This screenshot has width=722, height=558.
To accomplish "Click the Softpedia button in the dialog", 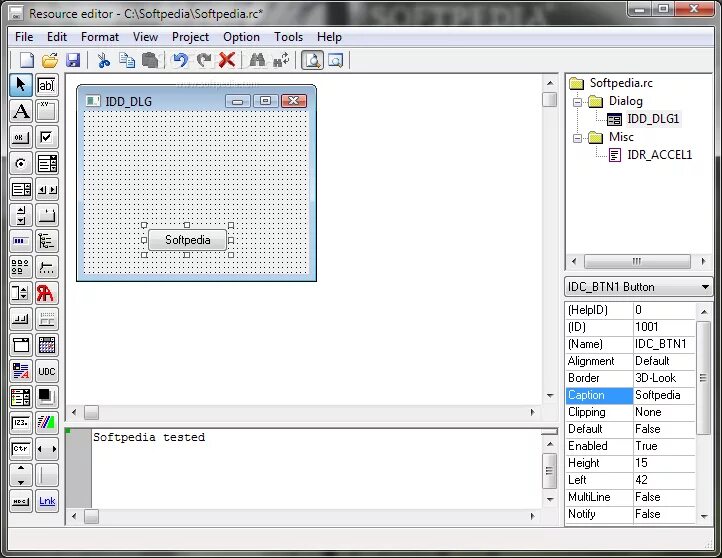I will click(187, 240).
